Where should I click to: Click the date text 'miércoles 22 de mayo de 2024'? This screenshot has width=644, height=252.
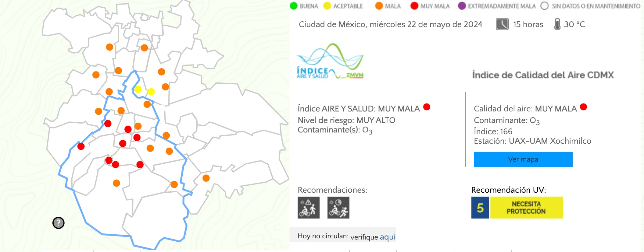coord(426,24)
